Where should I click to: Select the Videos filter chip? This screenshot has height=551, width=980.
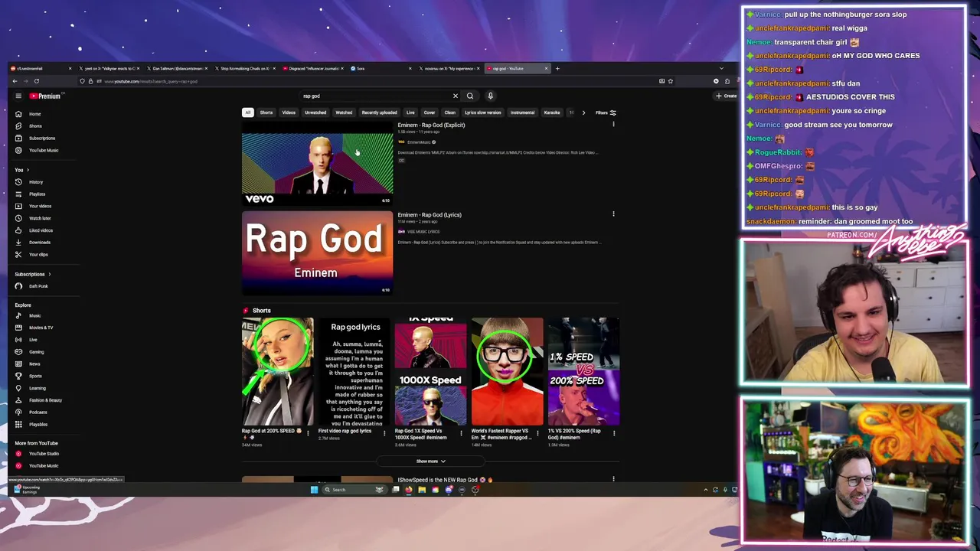click(289, 112)
